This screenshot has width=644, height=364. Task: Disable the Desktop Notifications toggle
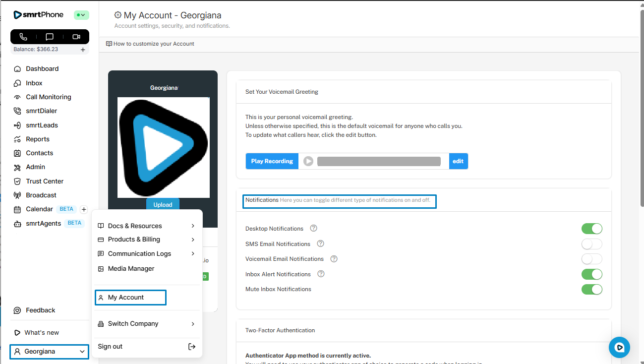click(591, 229)
